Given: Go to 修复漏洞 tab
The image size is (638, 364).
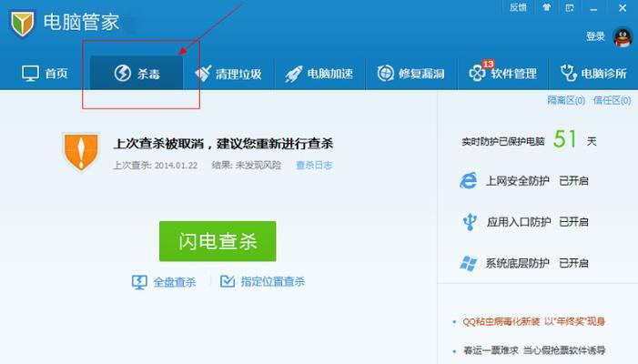Looking at the screenshot, I should 410,74.
